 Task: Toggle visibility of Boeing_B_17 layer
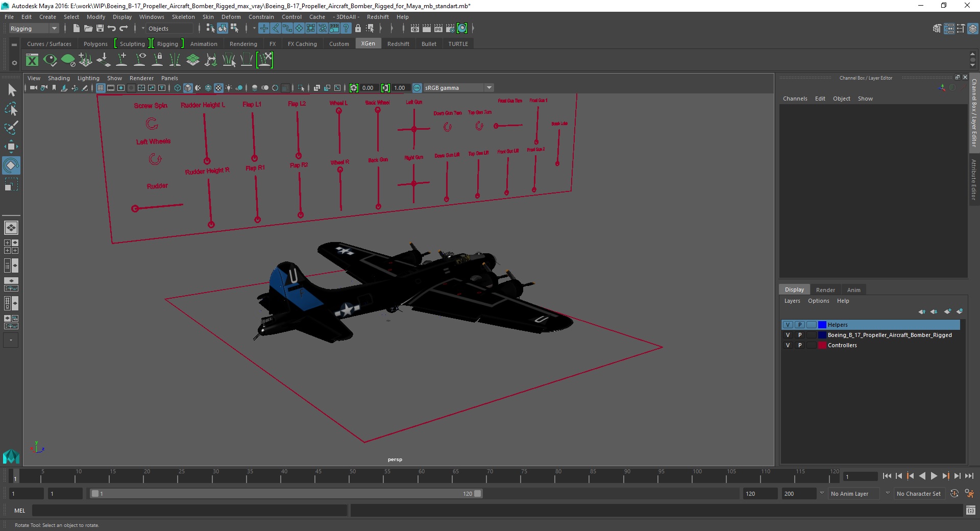(x=788, y=335)
